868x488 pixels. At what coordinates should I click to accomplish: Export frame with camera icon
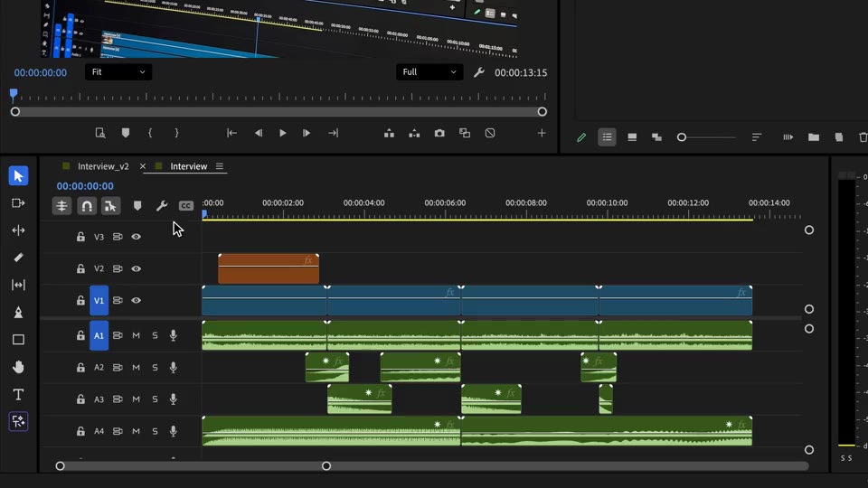439,133
